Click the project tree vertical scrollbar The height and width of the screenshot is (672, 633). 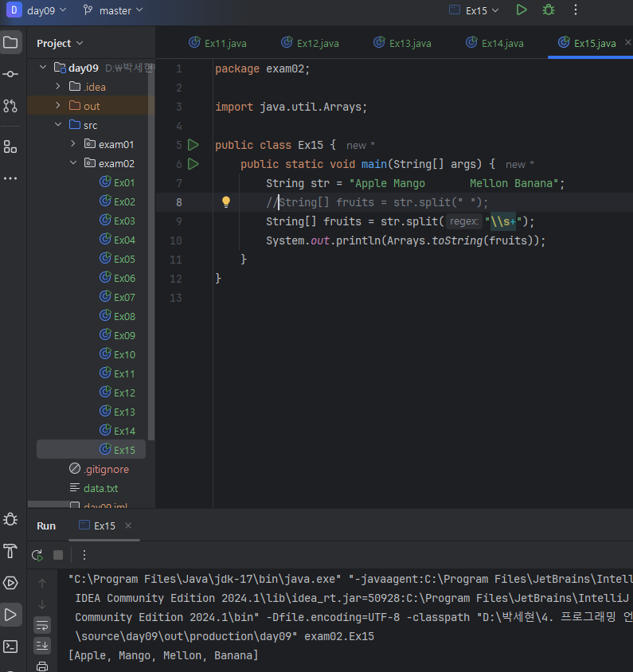pyautogui.click(x=151, y=255)
